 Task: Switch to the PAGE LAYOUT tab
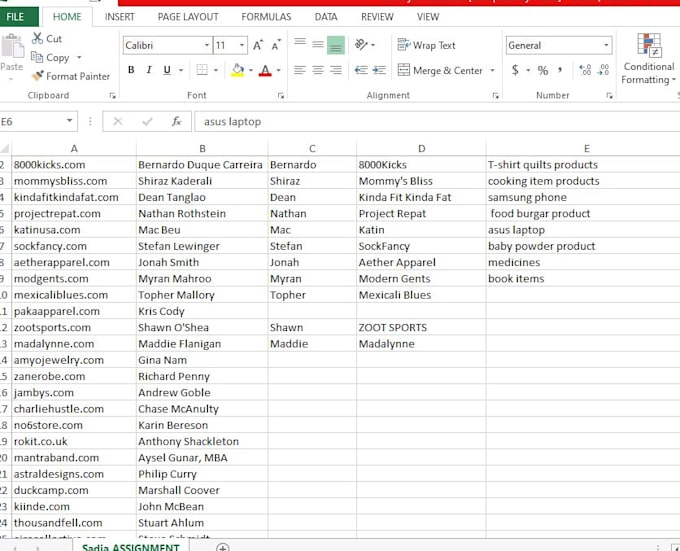(x=188, y=17)
